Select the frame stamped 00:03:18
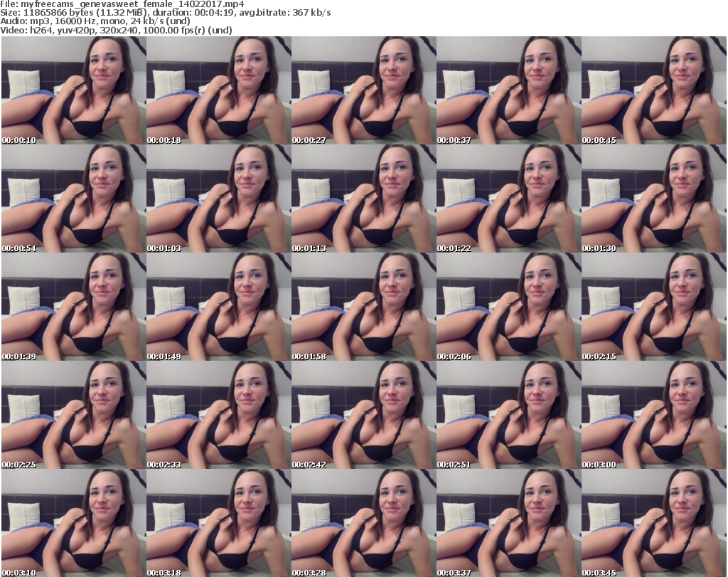 tap(219, 523)
